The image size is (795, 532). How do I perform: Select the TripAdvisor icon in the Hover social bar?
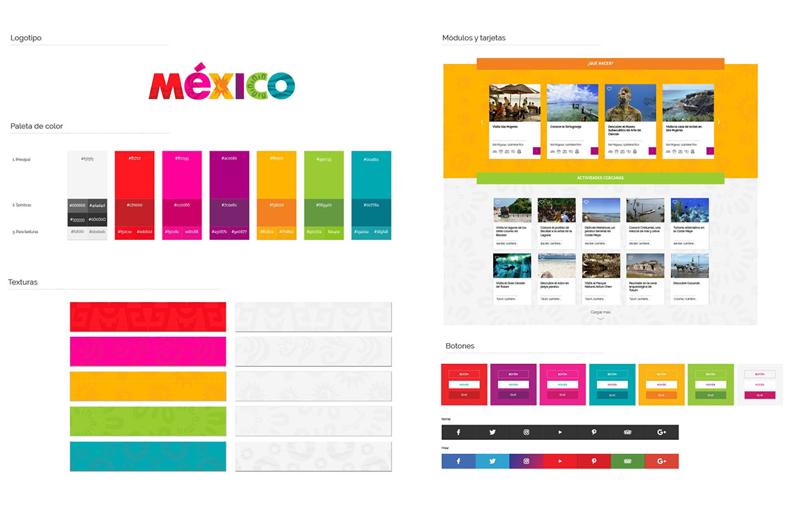point(627,462)
